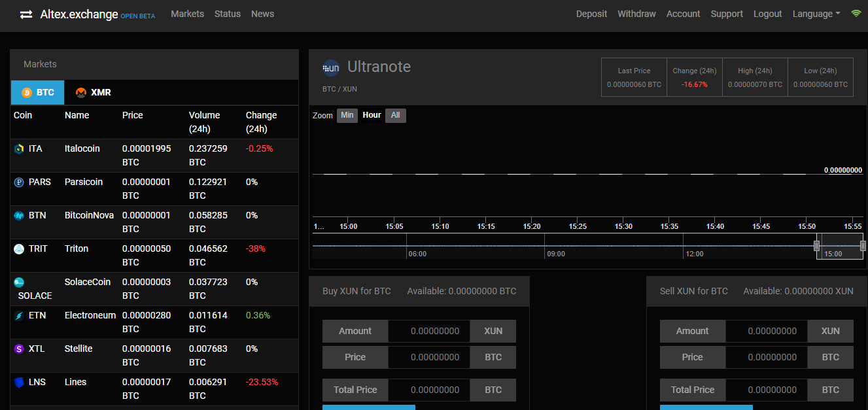Click the Low (24h) 0.00000060 BTC stat
868x410 pixels.
coord(820,77)
